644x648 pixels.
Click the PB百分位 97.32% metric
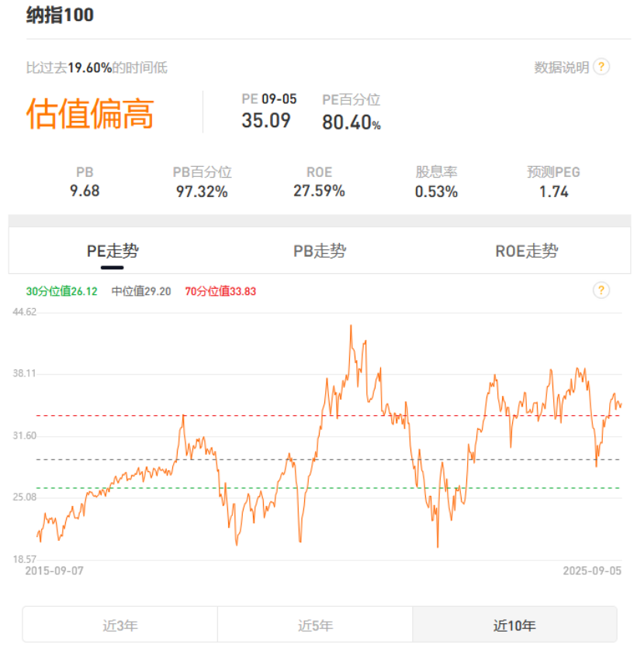tap(202, 191)
